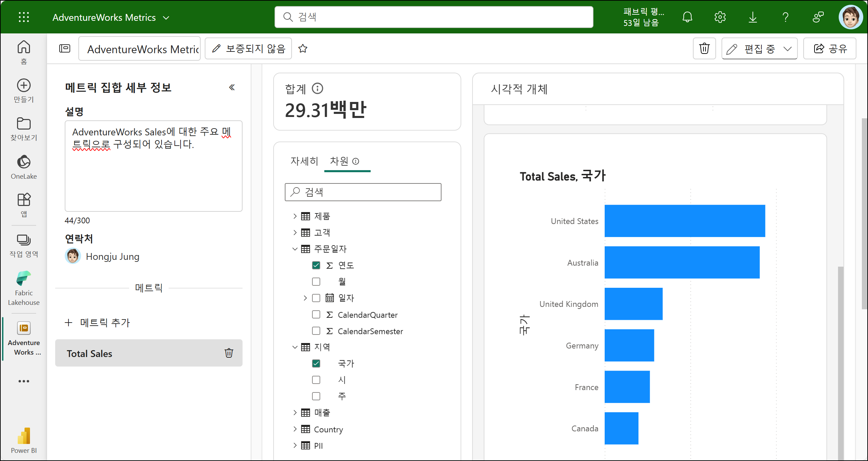Open the 편집 중 mode dropdown
This screenshot has width=868, height=461.
point(759,48)
